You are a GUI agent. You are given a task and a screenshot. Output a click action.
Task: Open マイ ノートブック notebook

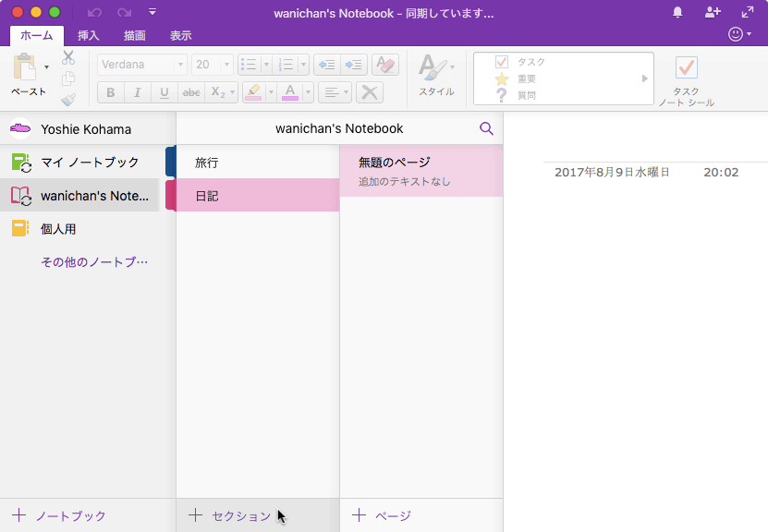[x=79, y=163]
